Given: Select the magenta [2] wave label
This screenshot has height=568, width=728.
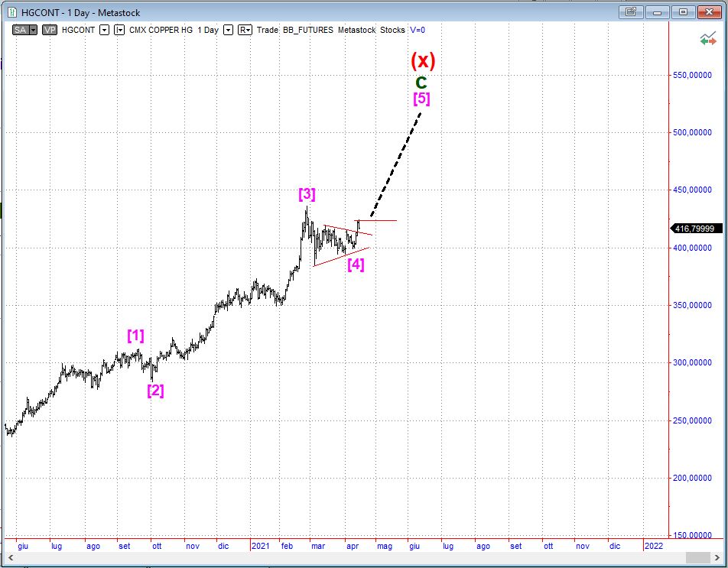Looking at the screenshot, I should (x=155, y=391).
